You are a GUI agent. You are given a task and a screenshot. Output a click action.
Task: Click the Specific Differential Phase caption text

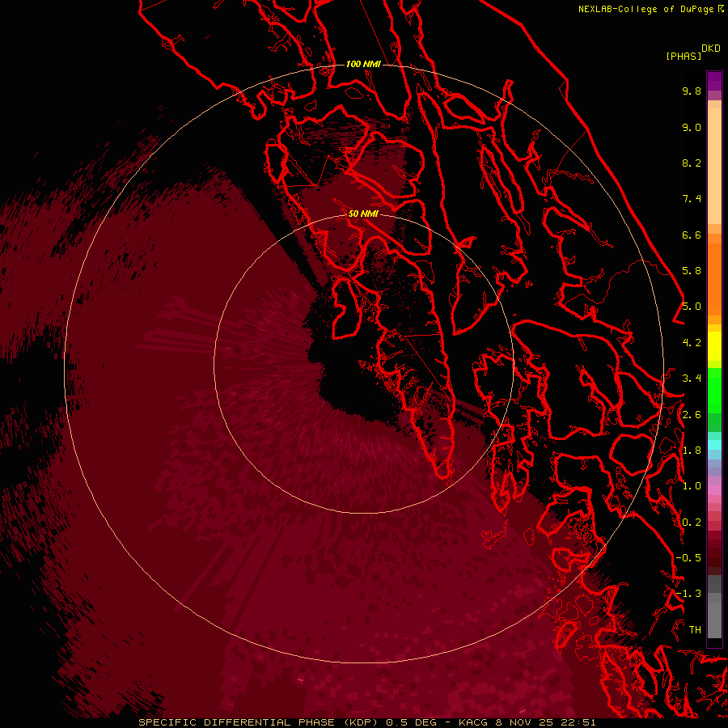[x=367, y=722]
